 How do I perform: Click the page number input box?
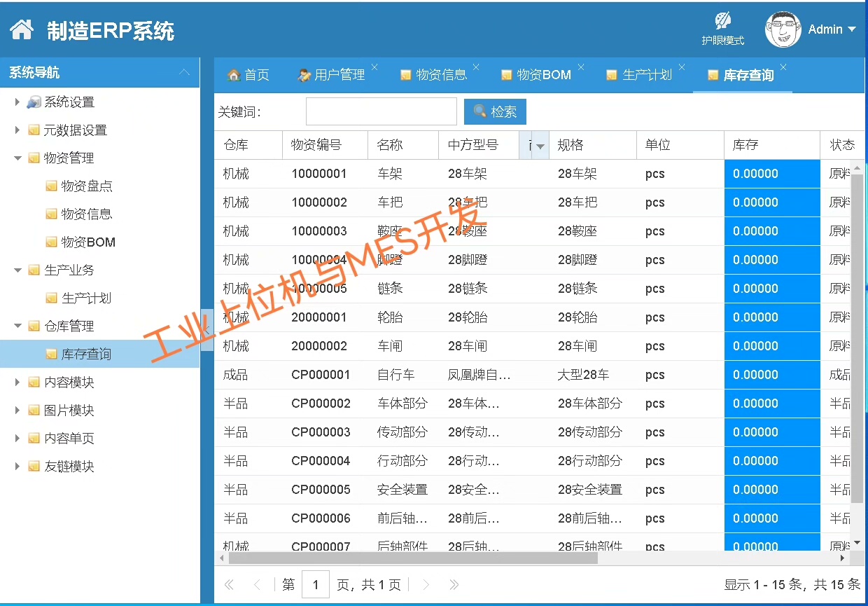pyautogui.click(x=316, y=584)
